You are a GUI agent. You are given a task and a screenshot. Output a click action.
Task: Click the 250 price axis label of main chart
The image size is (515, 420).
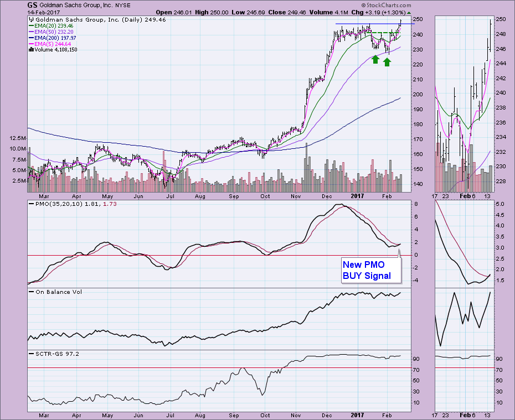[x=418, y=19]
